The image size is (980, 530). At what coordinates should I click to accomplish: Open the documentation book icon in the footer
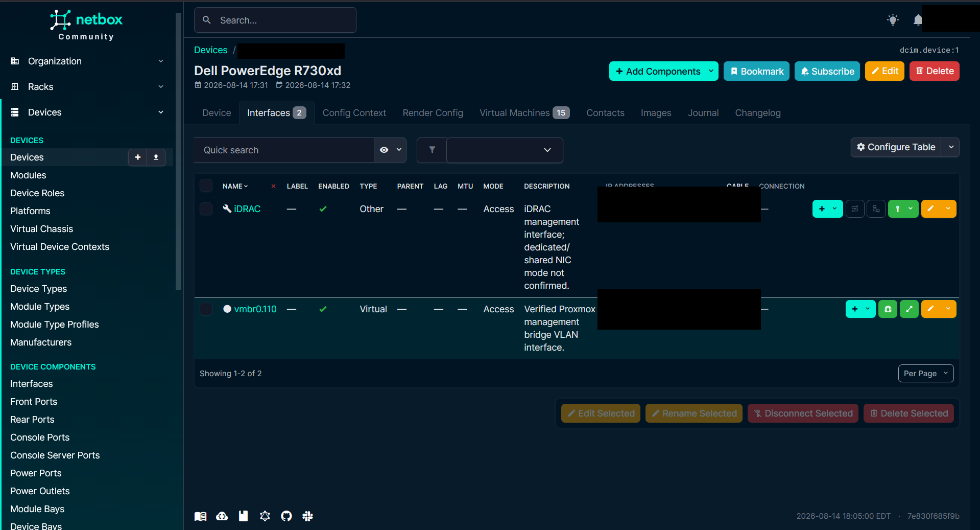pyautogui.click(x=201, y=516)
